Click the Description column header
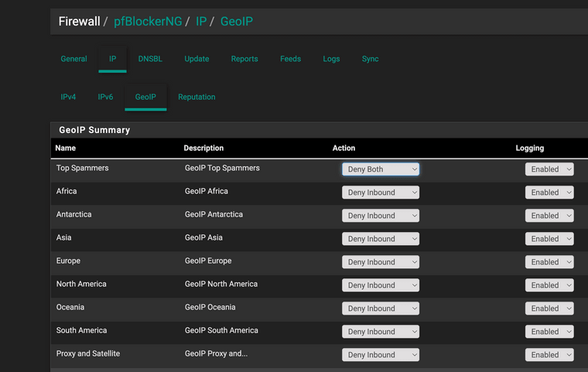Screen dimensions: 588x372 [203, 148]
